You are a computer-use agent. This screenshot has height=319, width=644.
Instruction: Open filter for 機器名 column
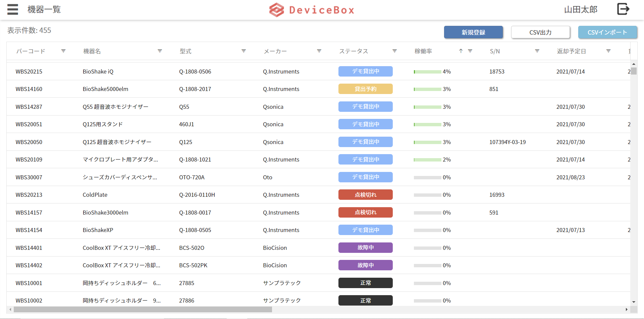[x=160, y=51]
